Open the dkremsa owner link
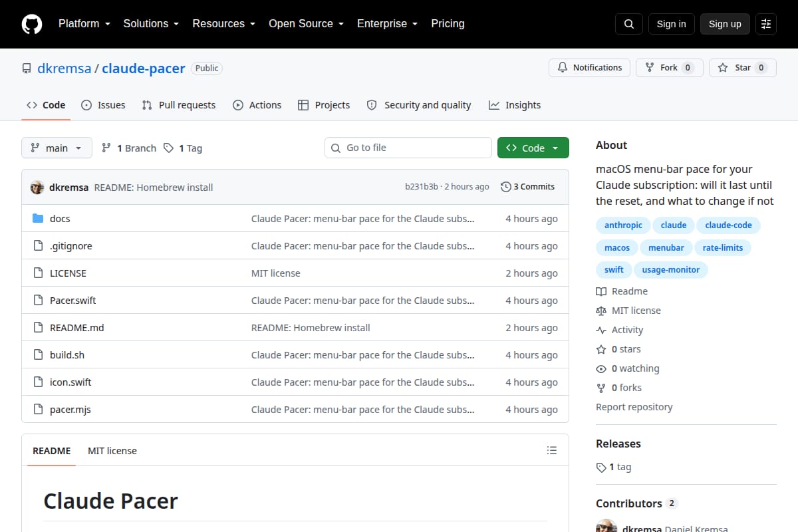 (x=65, y=68)
